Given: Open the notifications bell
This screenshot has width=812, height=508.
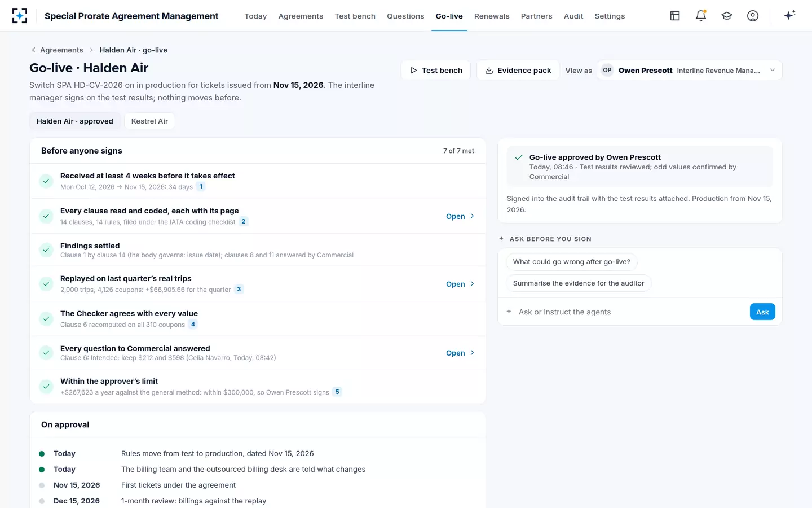Looking at the screenshot, I should pyautogui.click(x=701, y=16).
